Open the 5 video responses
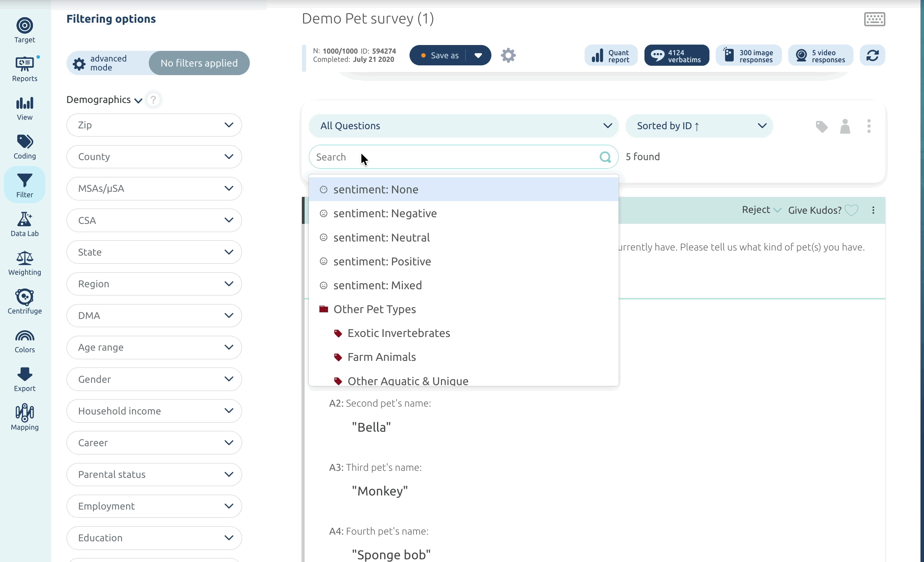Viewport: 924px width, 562px height. pyautogui.click(x=821, y=55)
